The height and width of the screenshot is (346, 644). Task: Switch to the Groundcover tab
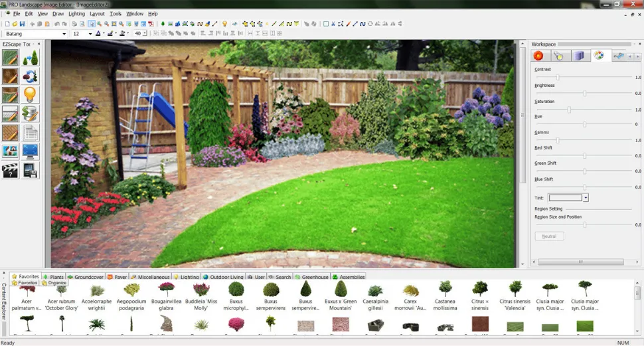point(86,277)
